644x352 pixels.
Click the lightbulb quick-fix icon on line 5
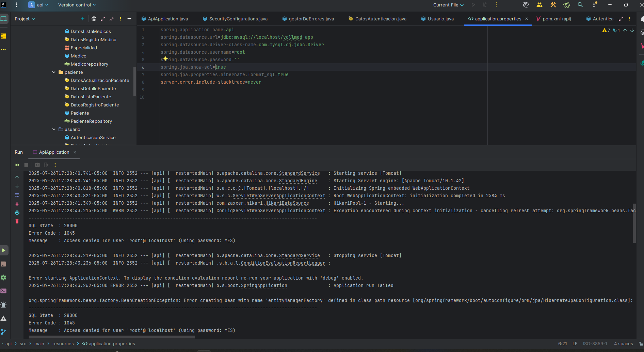point(165,59)
